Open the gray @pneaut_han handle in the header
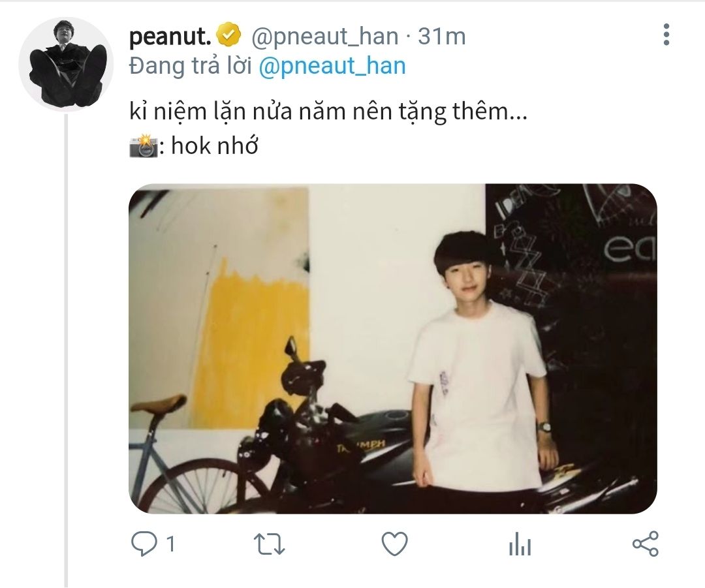 [324, 37]
